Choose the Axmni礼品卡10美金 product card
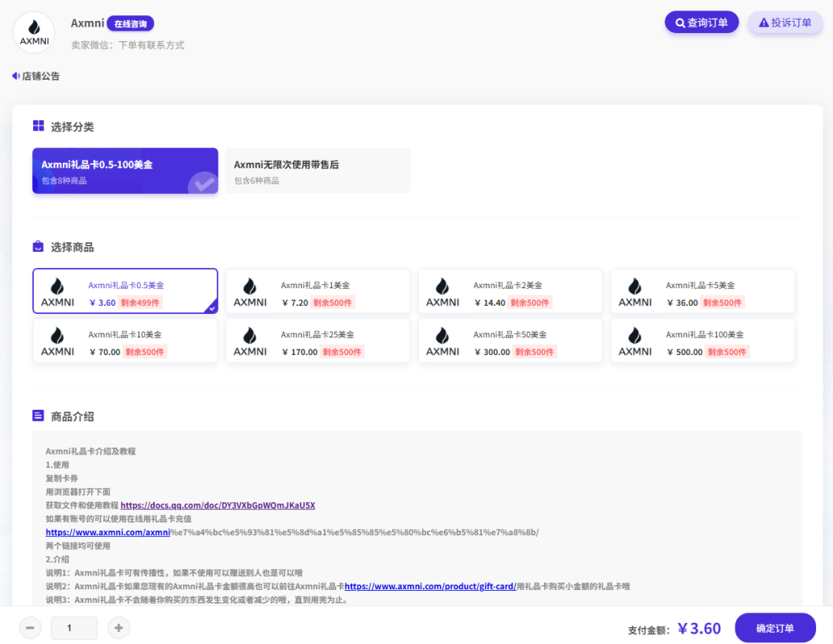Image resolution: width=833 pixels, height=644 pixels. point(126,341)
